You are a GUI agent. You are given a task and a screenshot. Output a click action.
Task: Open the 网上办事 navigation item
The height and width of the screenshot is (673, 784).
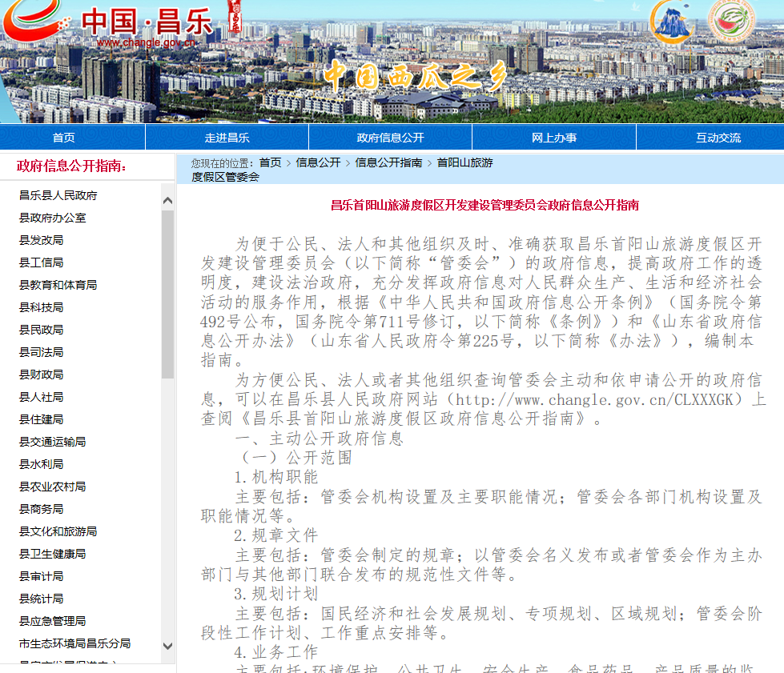tap(553, 138)
